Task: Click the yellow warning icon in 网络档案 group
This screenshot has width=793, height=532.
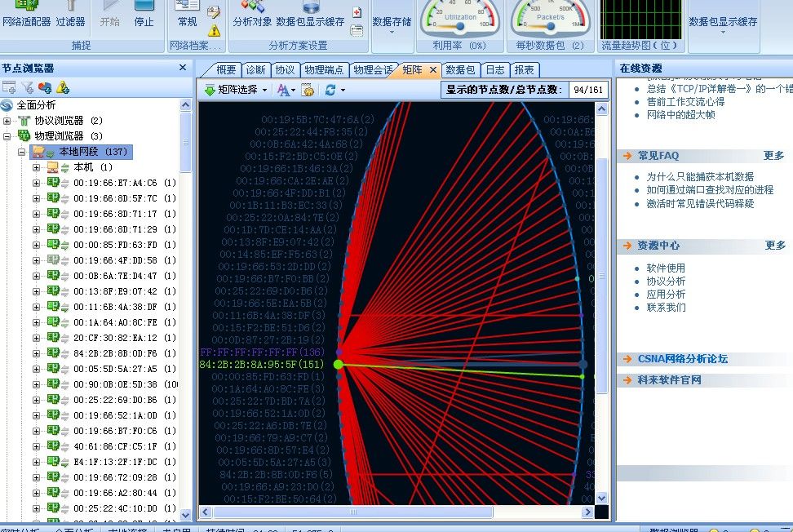Action: (214, 30)
